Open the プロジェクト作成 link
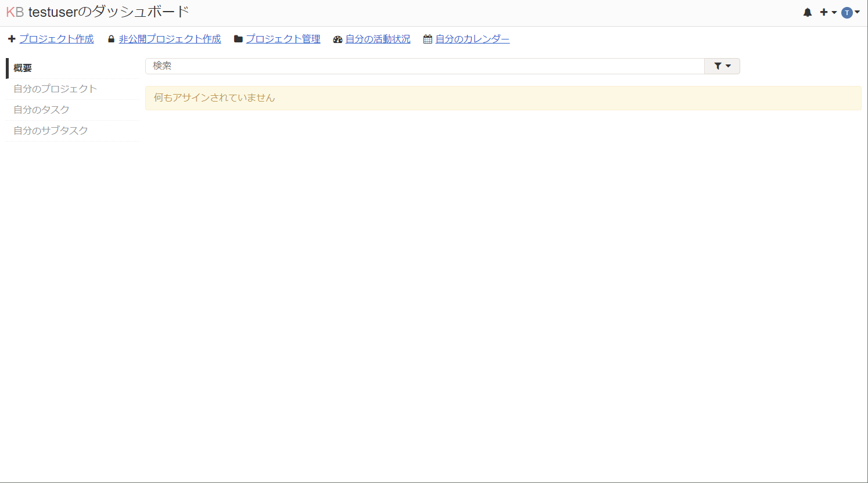Screen dimensions: 868x483 [56, 38]
